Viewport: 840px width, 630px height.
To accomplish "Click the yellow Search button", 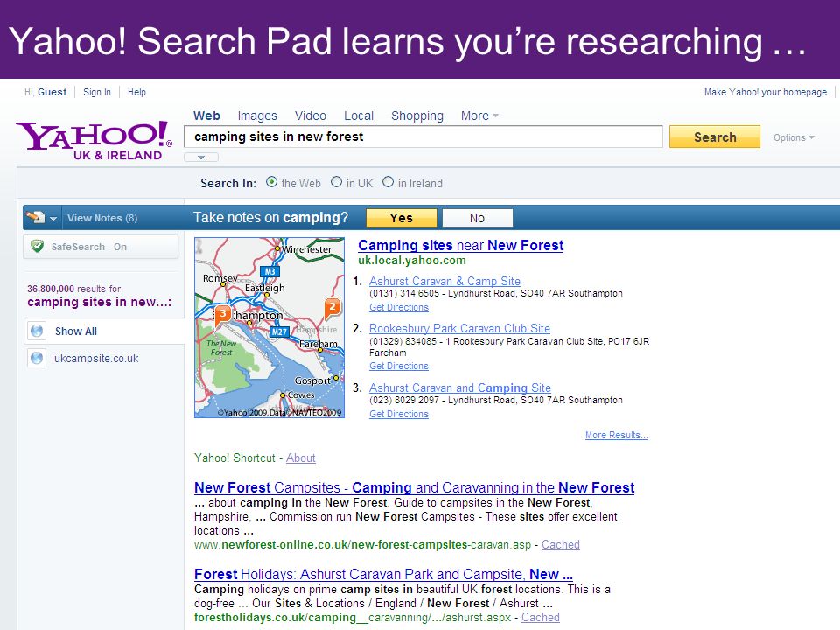I will coord(715,136).
